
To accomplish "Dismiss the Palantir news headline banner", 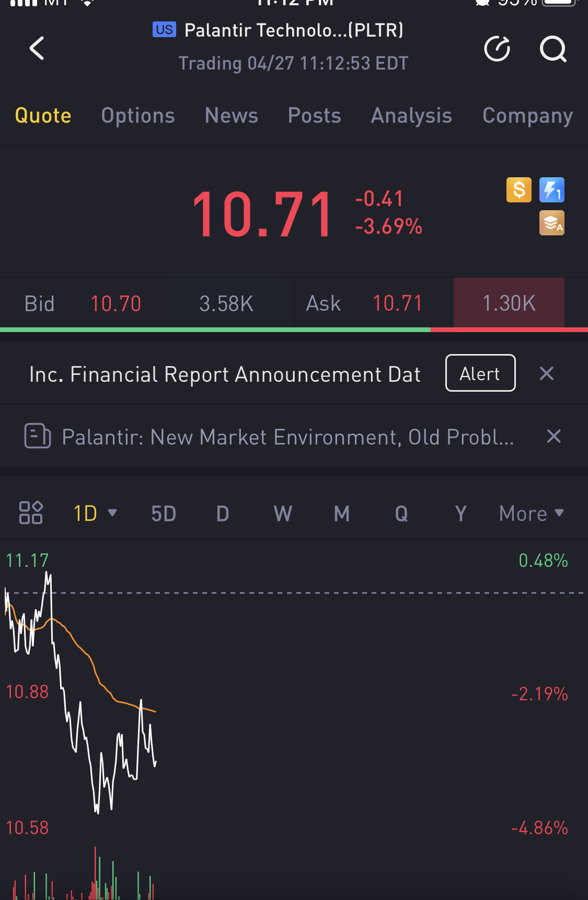I will coord(554,436).
